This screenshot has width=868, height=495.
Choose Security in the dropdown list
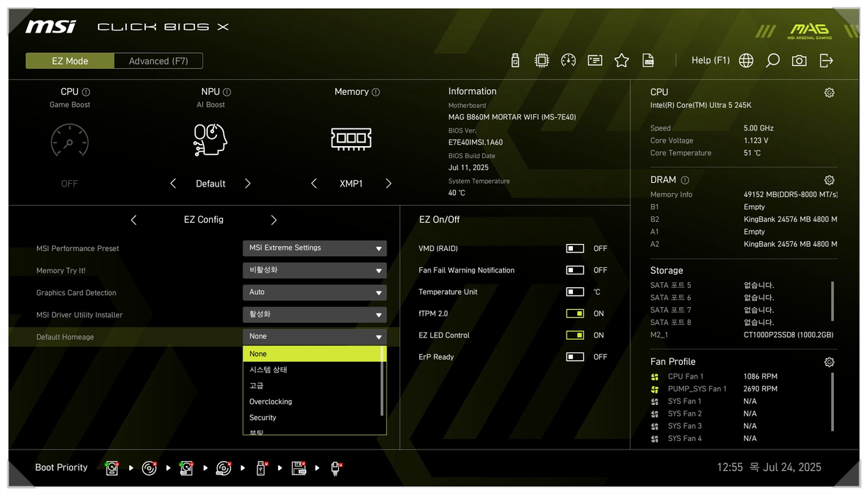point(263,418)
